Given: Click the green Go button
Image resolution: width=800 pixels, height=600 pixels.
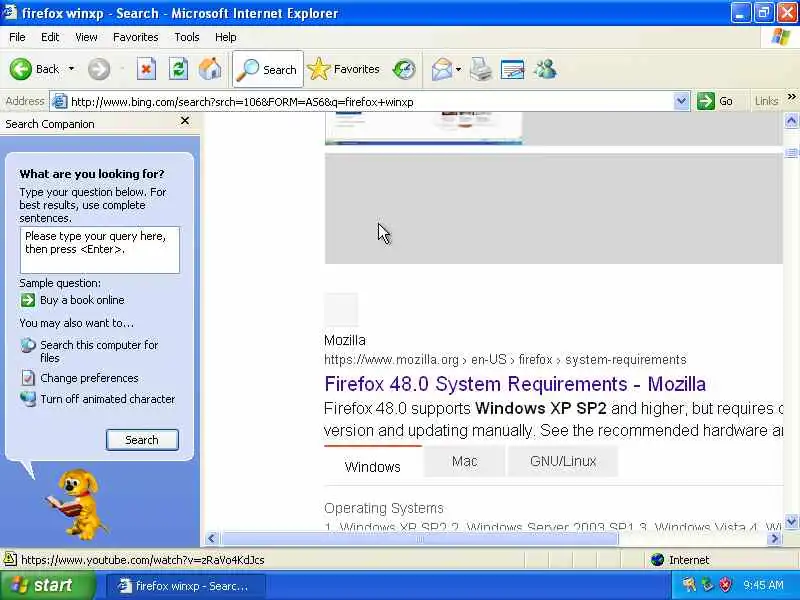Looking at the screenshot, I should [x=715, y=102].
